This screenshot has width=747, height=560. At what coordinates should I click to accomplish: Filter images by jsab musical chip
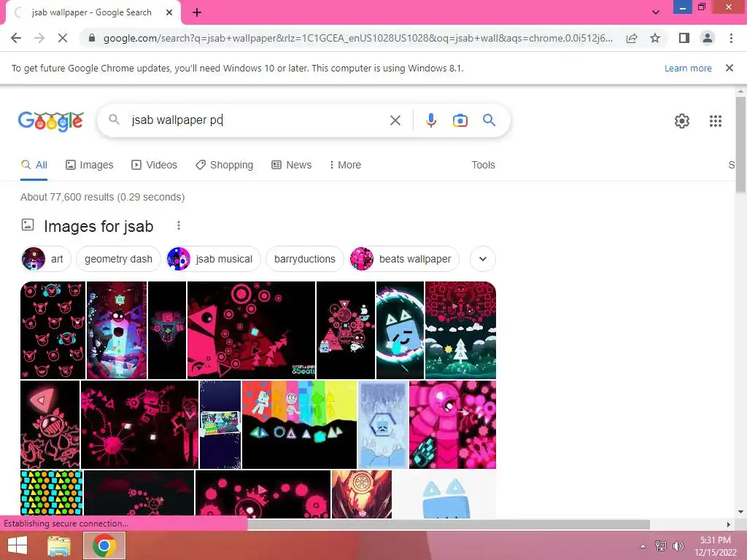(214, 259)
